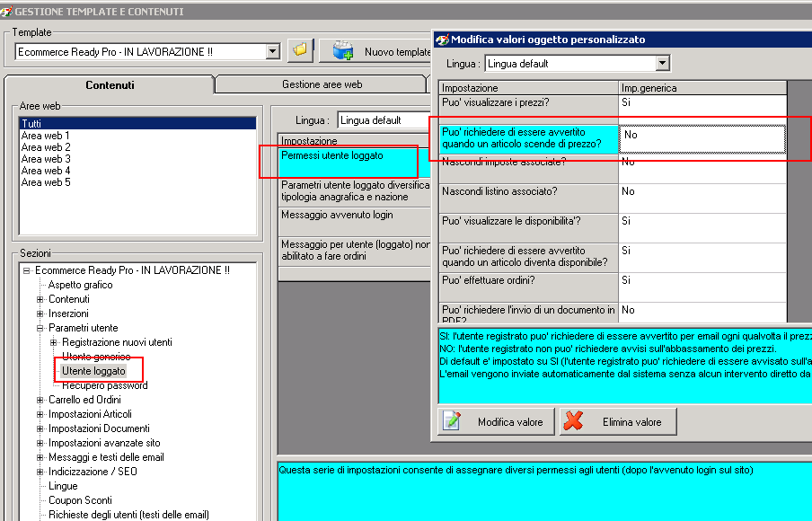Expand the Inserzioni tree node
The image size is (812, 521).
tap(40, 313)
